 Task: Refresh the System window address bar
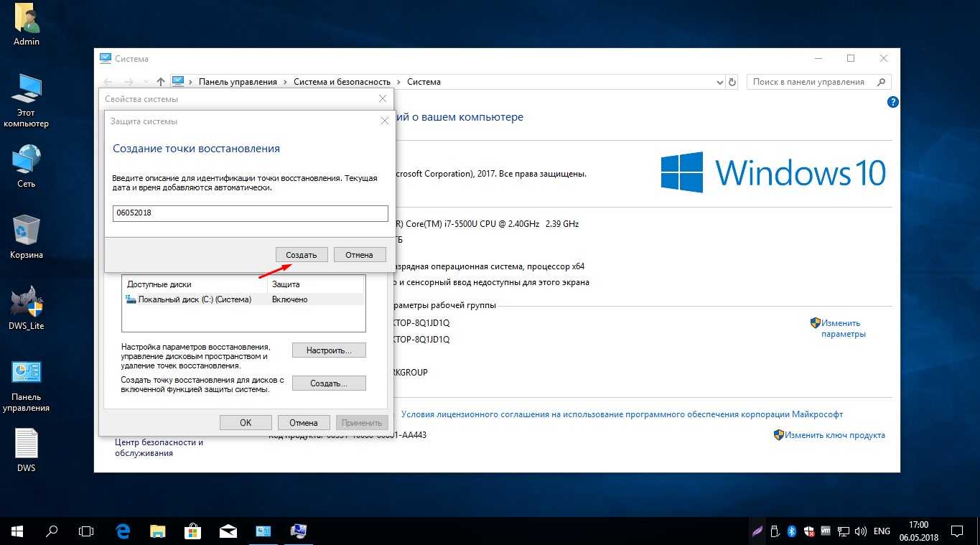click(x=732, y=82)
